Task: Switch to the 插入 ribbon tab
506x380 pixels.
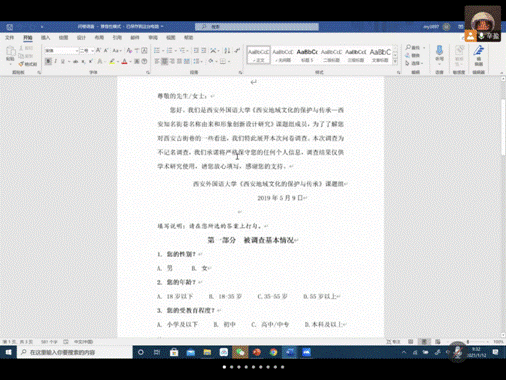Action: tap(46, 38)
